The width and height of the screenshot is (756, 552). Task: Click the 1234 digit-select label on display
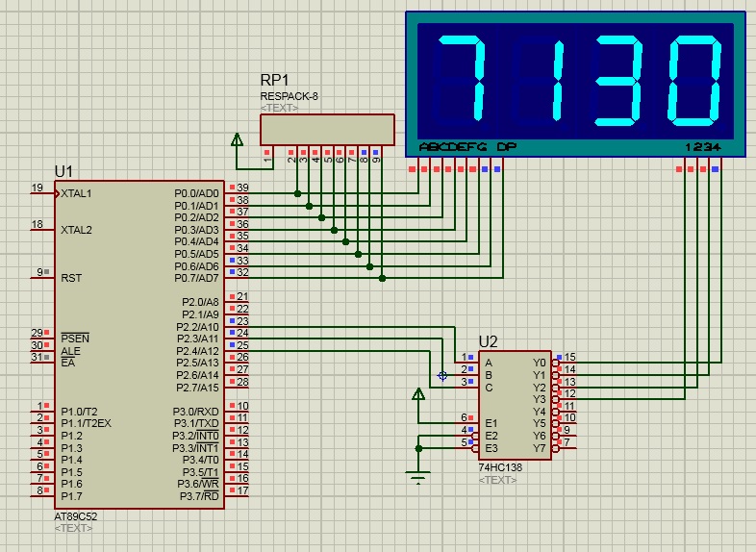(703, 147)
